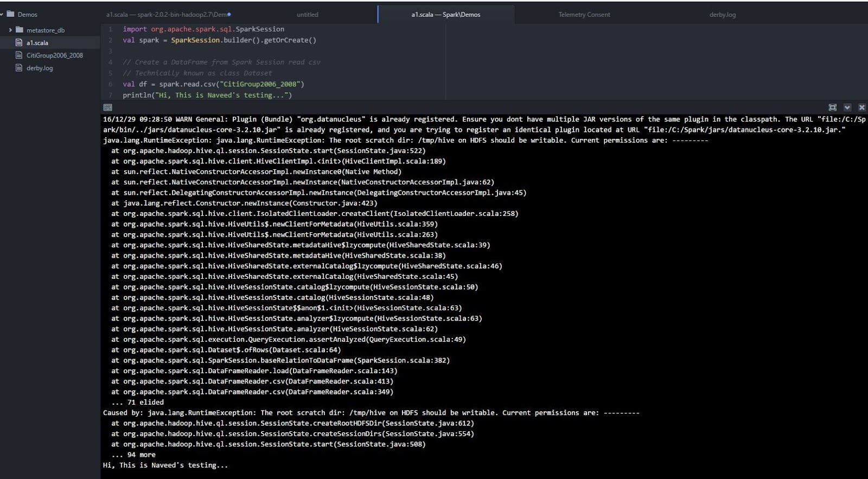The image size is (868, 479).
Task: Click comment 'Technically known as class Dataset'
Action: (x=197, y=73)
